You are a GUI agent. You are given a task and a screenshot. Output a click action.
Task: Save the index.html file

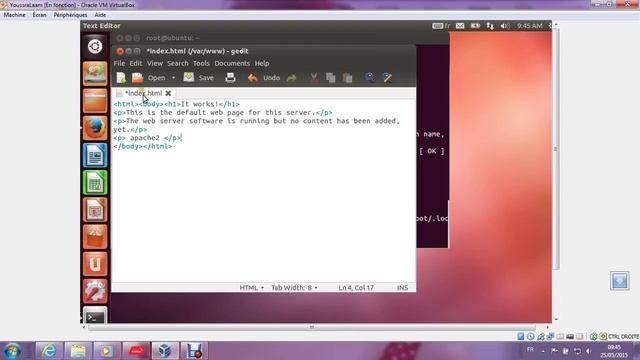(199, 78)
